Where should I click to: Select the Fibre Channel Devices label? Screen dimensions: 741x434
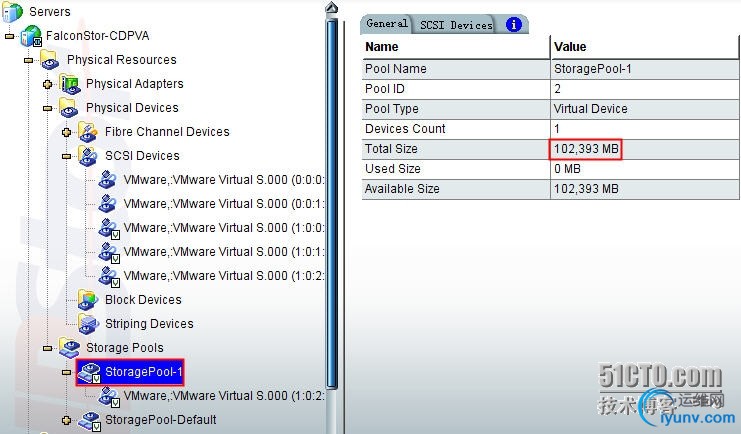point(167,132)
